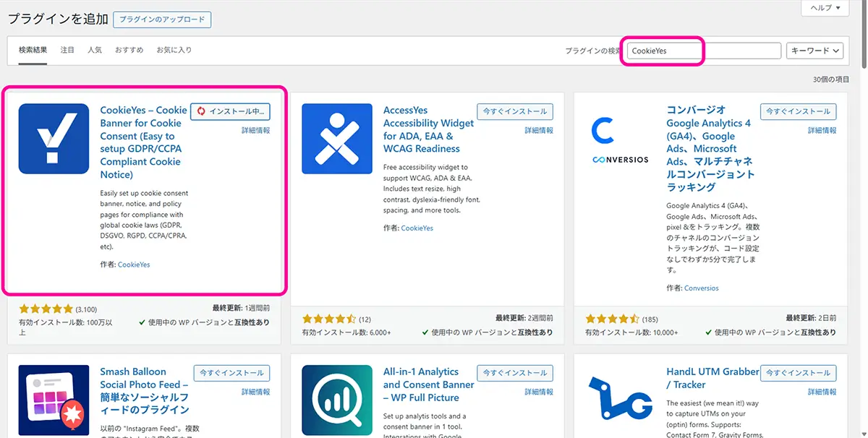Viewport: 868px width, 438px height.
Task: Expand the ヘルプ help panel
Action: (x=824, y=7)
